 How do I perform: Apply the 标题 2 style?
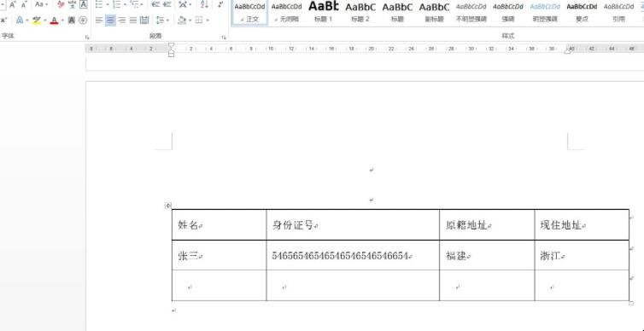click(360, 12)
